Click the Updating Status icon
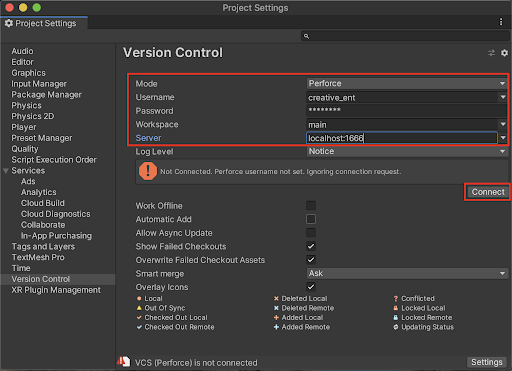The width and height of the screenshot is (512, 371). click(x=396, y=327)
